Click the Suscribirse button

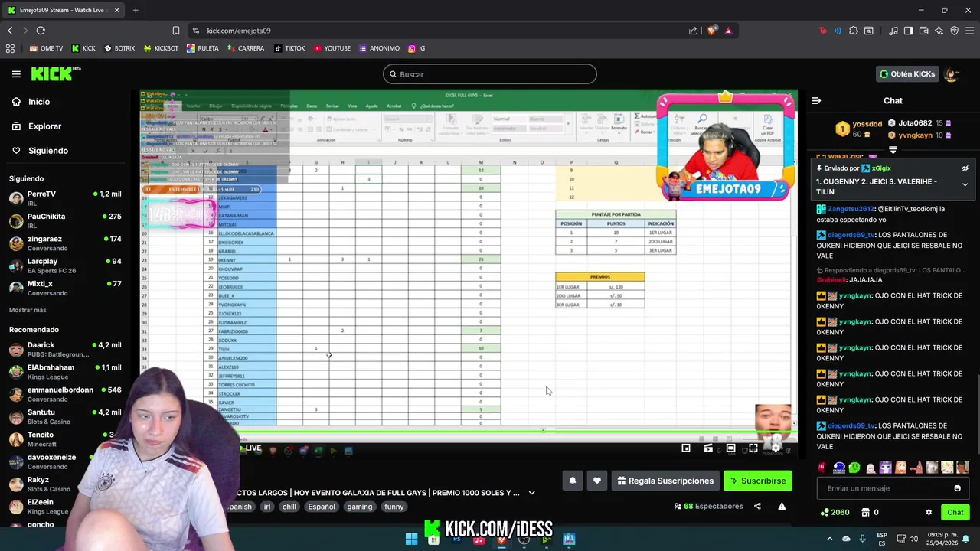point(758,481)
